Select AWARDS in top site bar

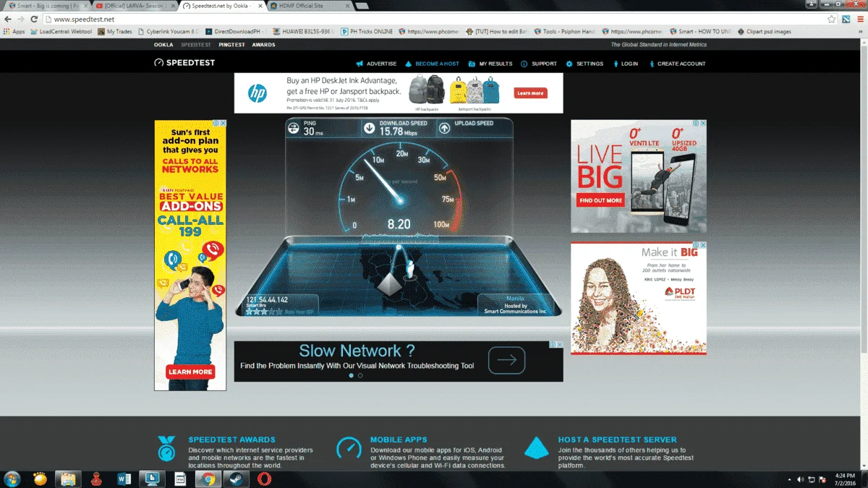click(264, 45)
